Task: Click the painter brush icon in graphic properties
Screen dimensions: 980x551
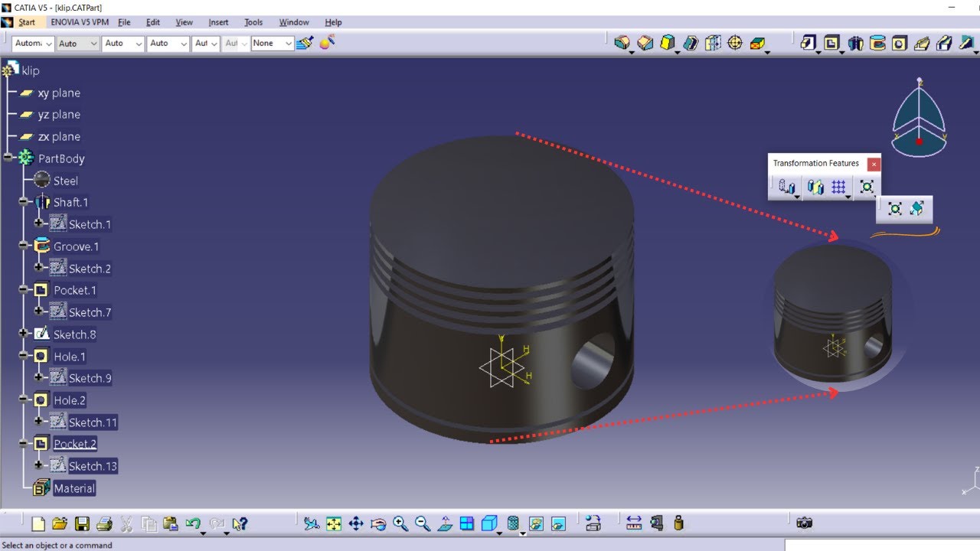Action: coord(305,43)
